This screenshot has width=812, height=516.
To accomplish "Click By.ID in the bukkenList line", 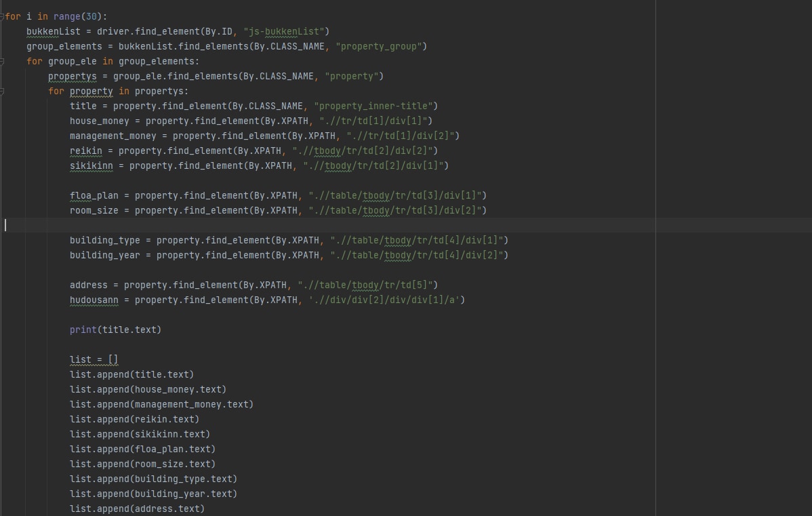I will click(x=218, y=32).
